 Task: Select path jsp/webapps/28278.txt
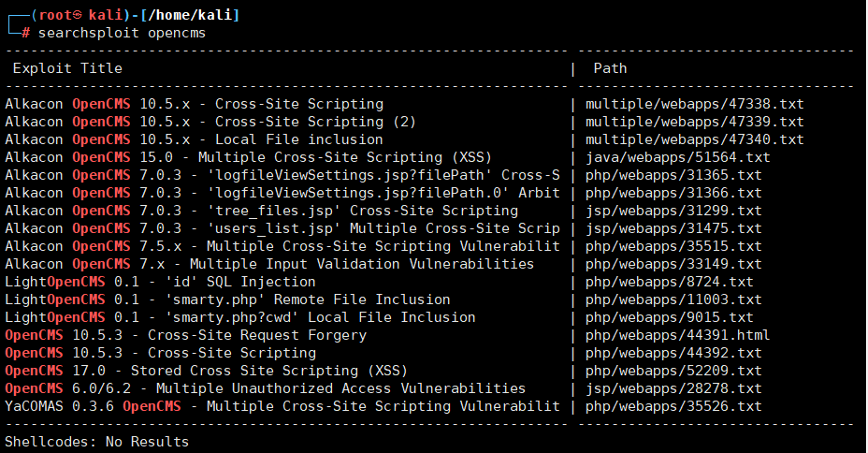pos(673,388)
